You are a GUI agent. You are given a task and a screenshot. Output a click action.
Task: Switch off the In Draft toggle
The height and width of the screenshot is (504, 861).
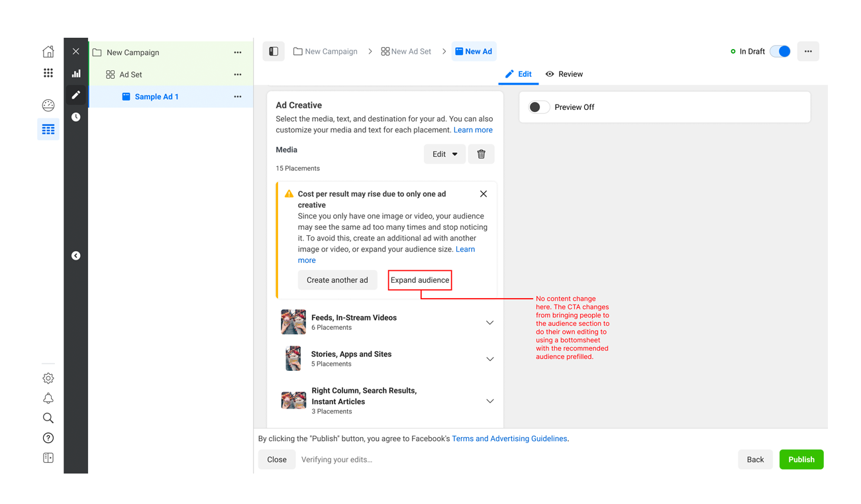pyautogui.click(x=780, y=52)
